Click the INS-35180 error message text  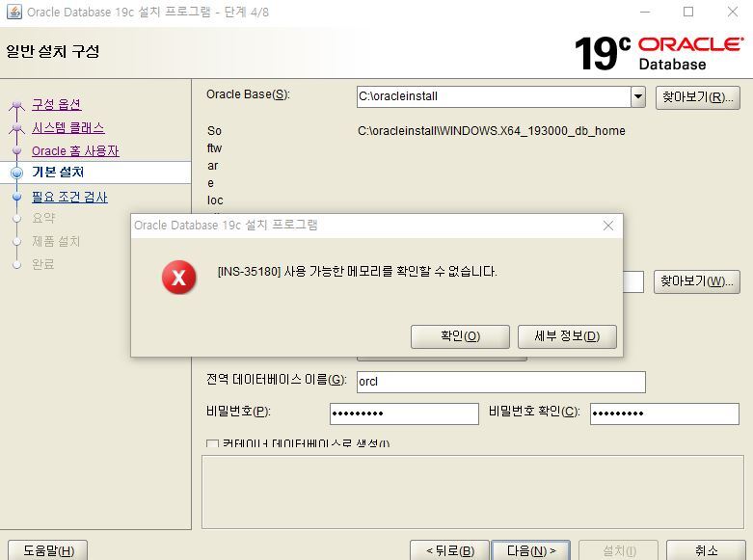pyautogui.click(x=358, y=272)
